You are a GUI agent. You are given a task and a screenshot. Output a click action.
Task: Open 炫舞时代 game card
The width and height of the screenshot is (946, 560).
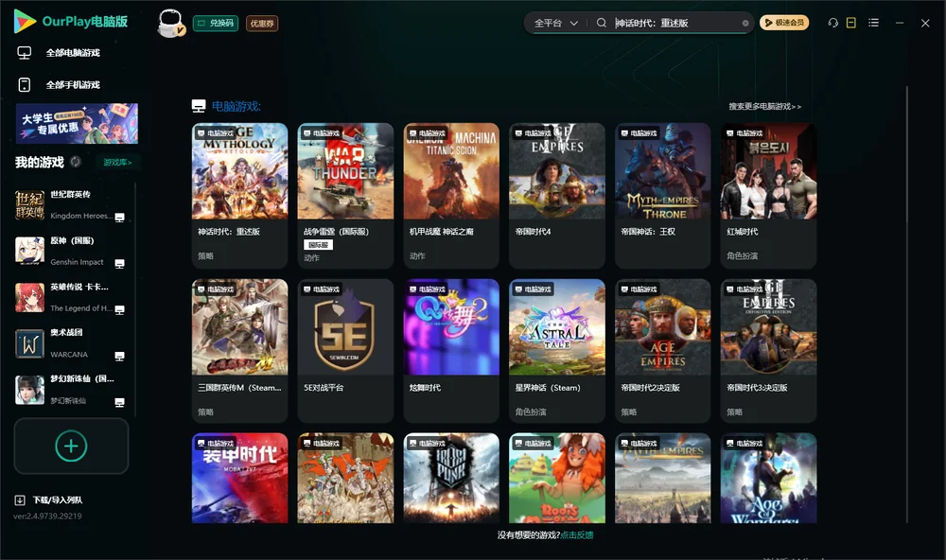(x=451, y=351)
